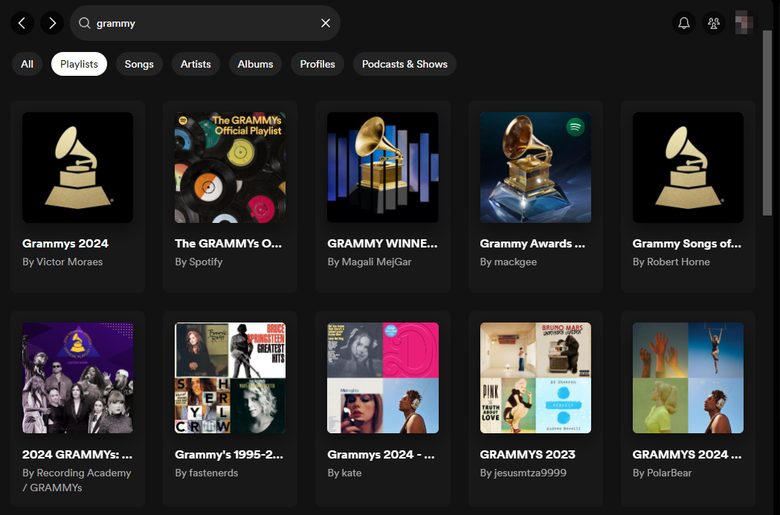
Task: Click By Victor Moraes text
Action: coord(62,262)
